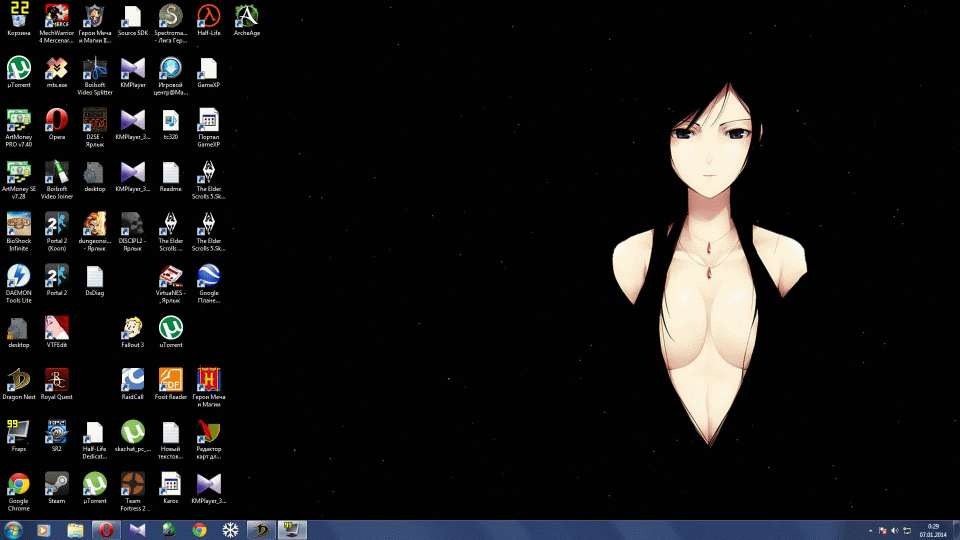This screenshot has width=960, height=540.
Task: Select the Fraps desktop icon
Action: (x=18, y=431)
